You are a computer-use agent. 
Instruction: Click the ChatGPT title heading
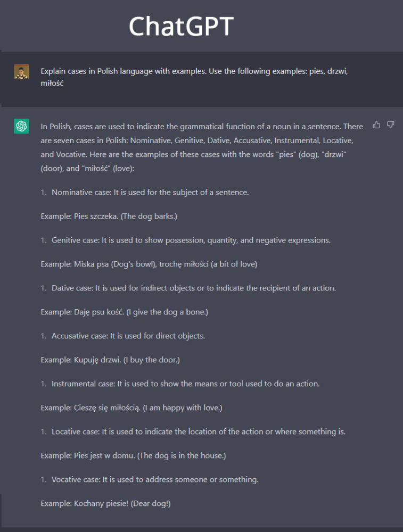182,26
